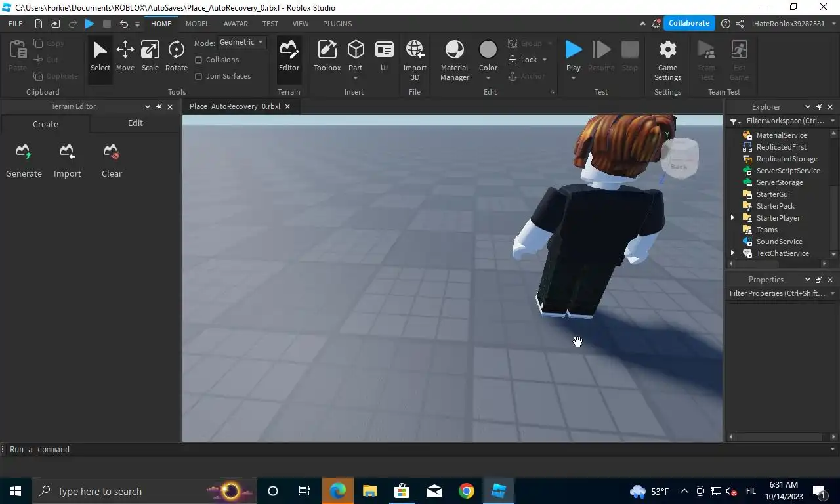Open File Explorer from taskbar
The height and width of the screenshot is (504, 840).
[370, 491]
